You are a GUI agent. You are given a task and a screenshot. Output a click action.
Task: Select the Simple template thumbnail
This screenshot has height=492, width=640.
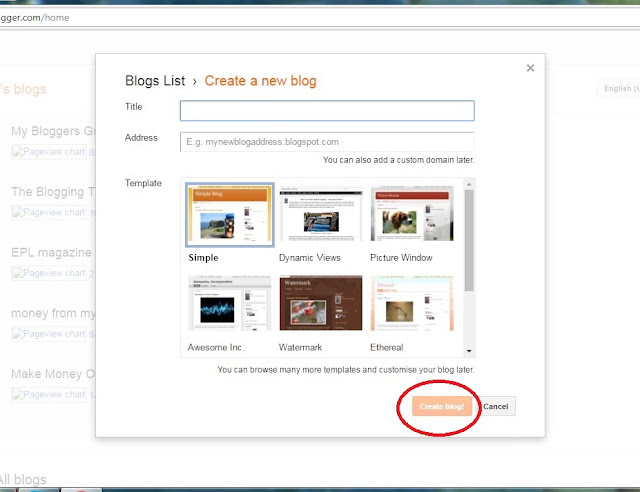click(230, 215)
